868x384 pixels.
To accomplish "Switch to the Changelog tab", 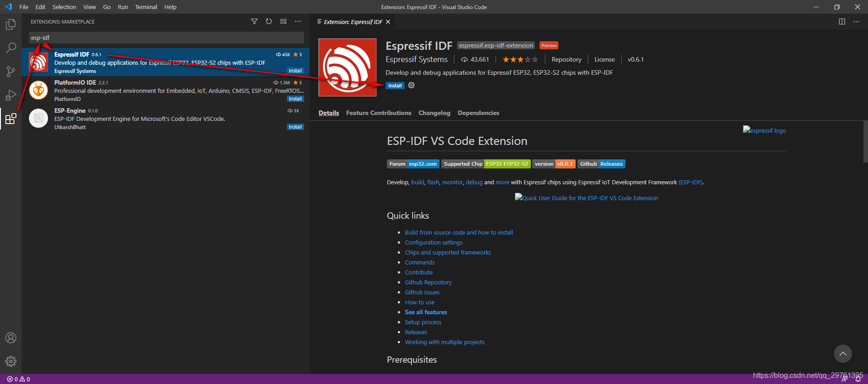I will tap(434, 113).
